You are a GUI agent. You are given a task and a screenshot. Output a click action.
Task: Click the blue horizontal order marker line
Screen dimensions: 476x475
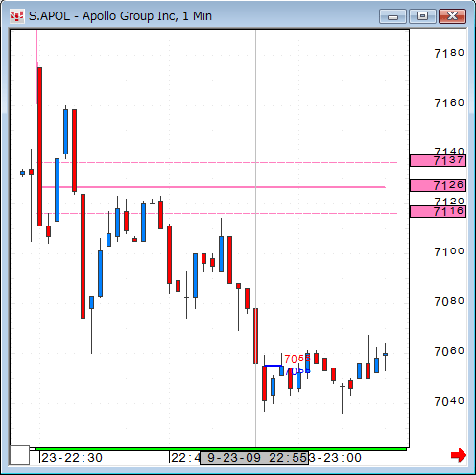click(x=273, y=366)
